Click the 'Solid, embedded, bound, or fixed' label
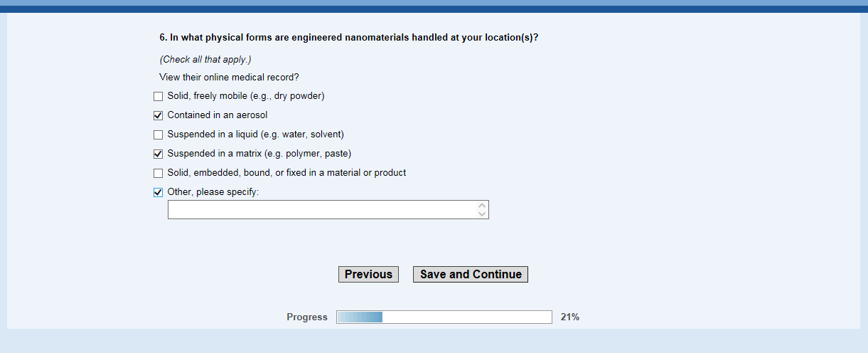Screen dimensions: 868x353 (x=286, y=173)
